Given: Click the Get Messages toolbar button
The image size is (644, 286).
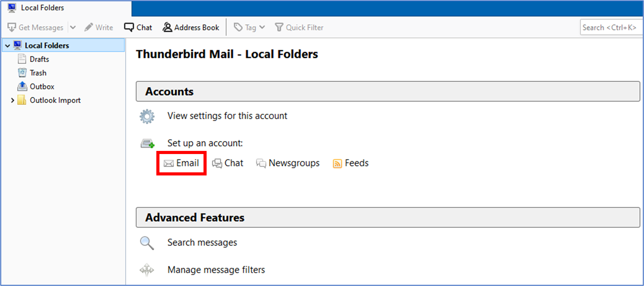Looking at the screenshot, I should [x=35, y=28].
